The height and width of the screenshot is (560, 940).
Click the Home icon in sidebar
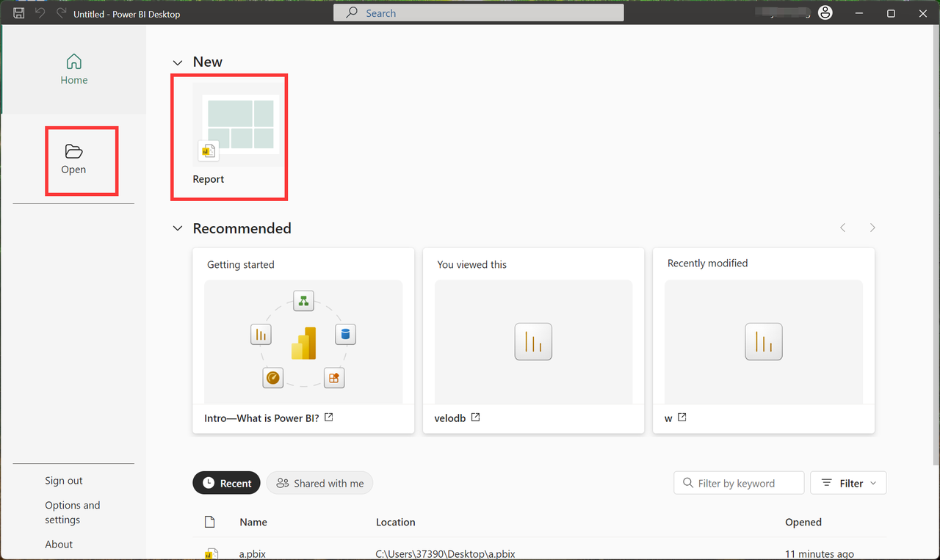[x=73, y=62]
